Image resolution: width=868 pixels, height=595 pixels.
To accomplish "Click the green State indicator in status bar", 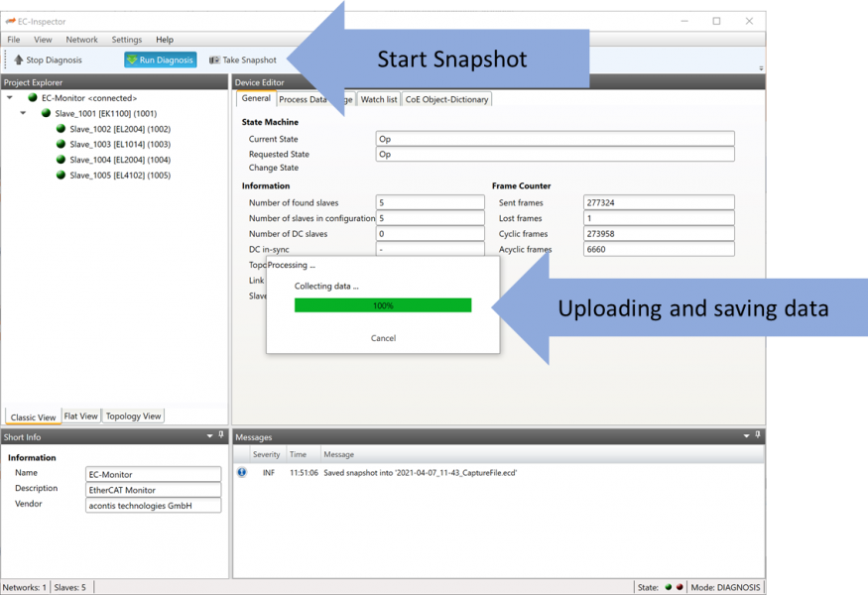I will click(669, 587).
